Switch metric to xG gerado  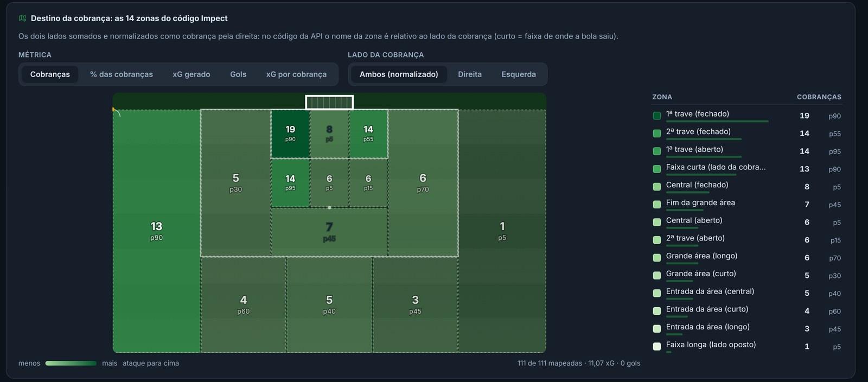tap(192, 74)
